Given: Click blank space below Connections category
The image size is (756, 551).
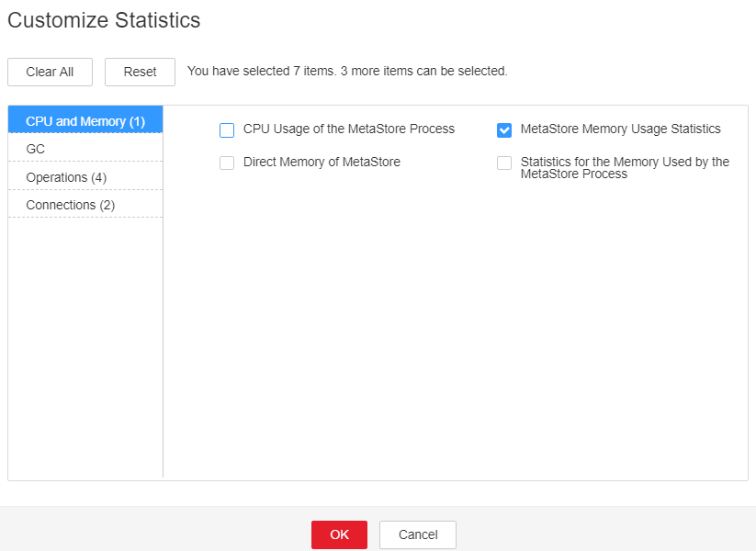Looking at the screenshot, I should (x=85, y=347).
